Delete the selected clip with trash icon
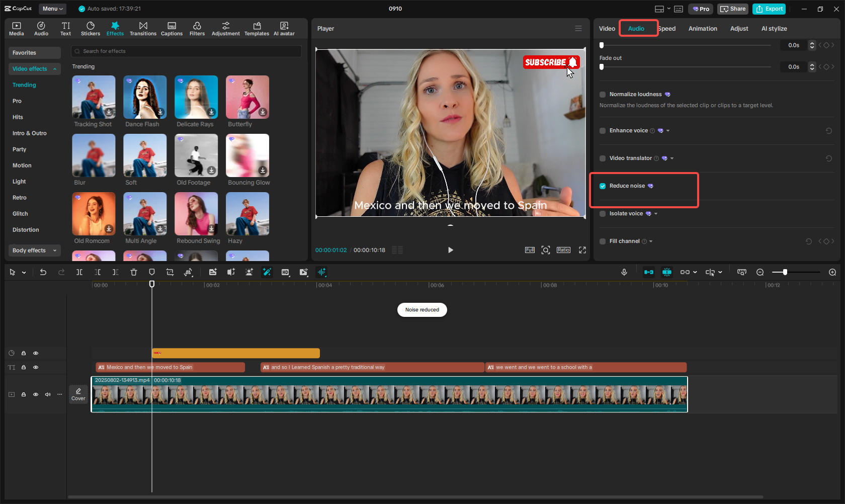The width and height of the screenshot is (845, 504). click(134, 272)
